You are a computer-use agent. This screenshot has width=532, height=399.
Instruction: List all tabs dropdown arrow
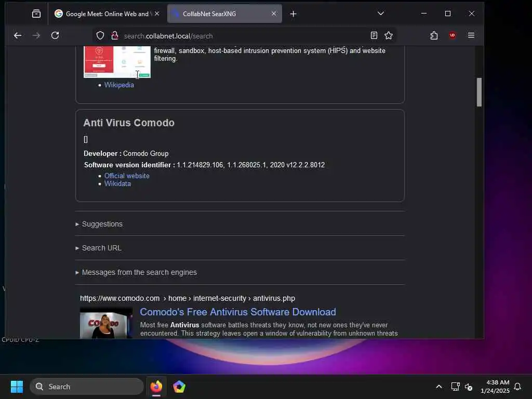[x=381, y=14]
